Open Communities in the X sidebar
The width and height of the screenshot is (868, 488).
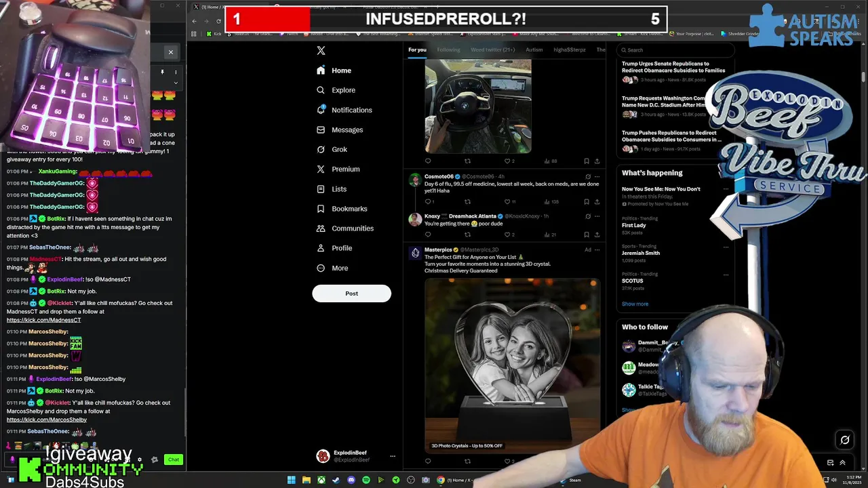(x=345, y=228)
